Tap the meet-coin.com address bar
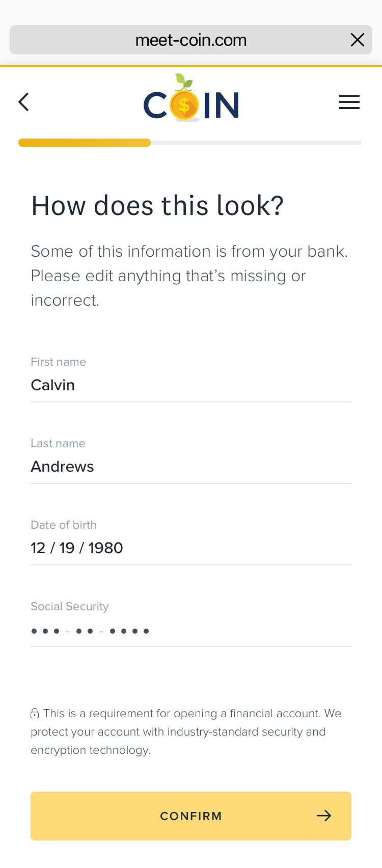The width and height of the screenshot is (382, 868). pyautogui.click(x=191, y=40)
